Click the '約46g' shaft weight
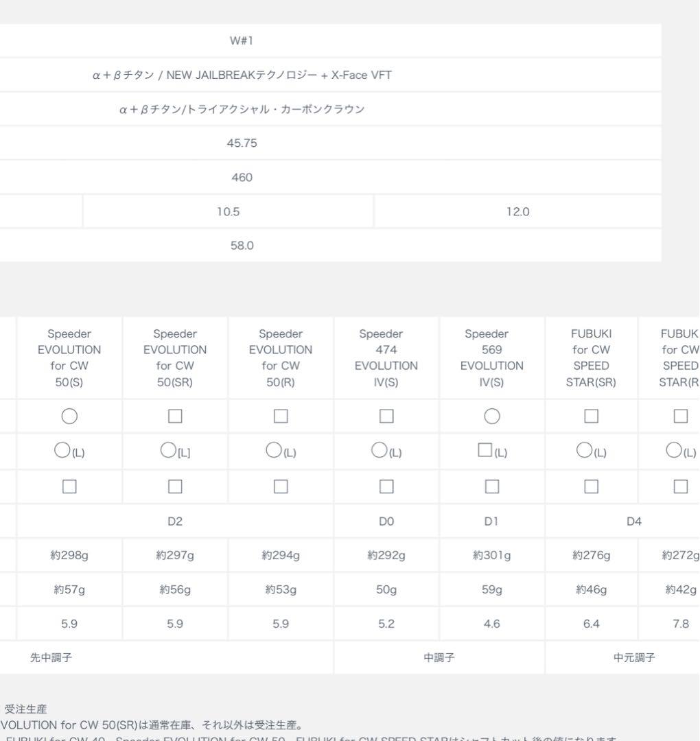The width and height of the screenshot is (700, 741). tap(592, 590)
